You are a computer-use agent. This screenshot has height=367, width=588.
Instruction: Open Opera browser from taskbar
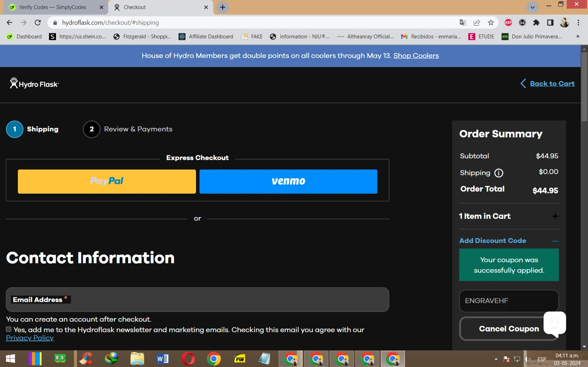pos(188,359)
